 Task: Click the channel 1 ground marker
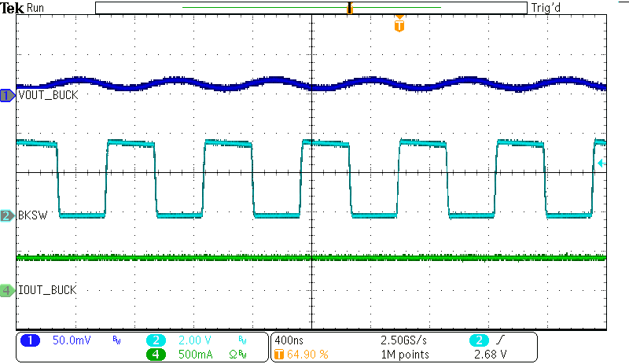click(x=7, y=95)
